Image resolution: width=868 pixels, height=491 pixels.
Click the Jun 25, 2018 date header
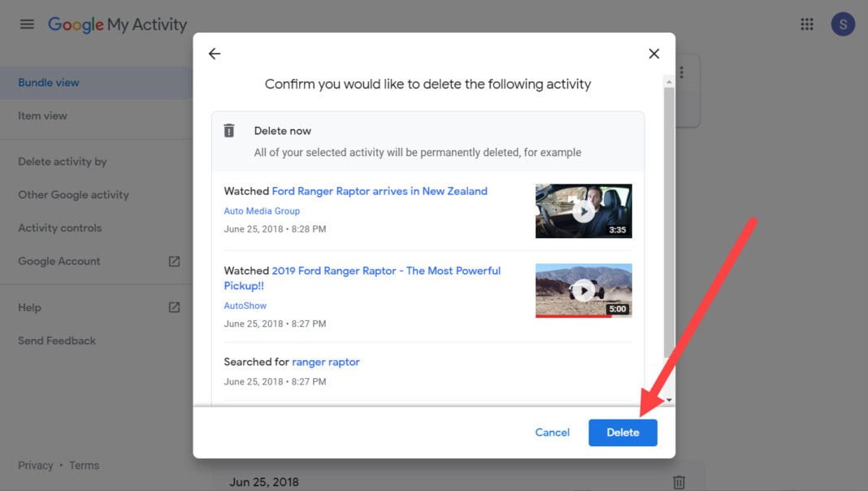(x=264, y=482)
